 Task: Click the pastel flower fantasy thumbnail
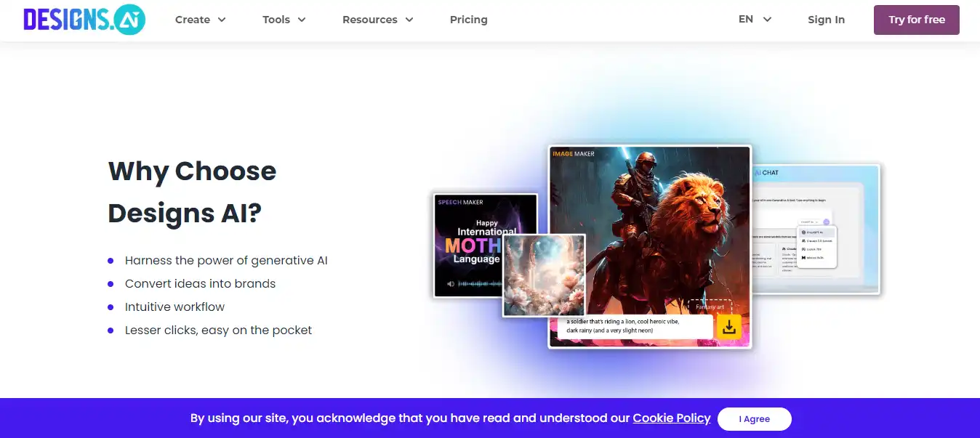click(x=544, y=275)
